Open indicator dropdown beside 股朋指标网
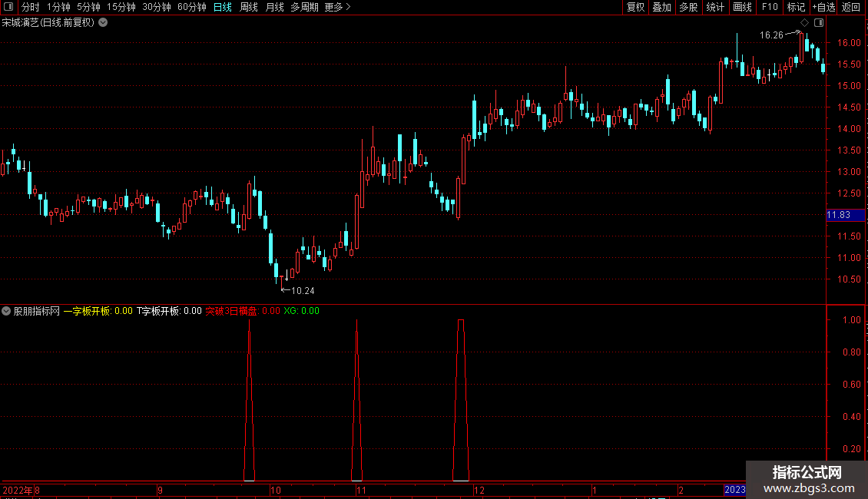868x499 pixels. point(6,311)
